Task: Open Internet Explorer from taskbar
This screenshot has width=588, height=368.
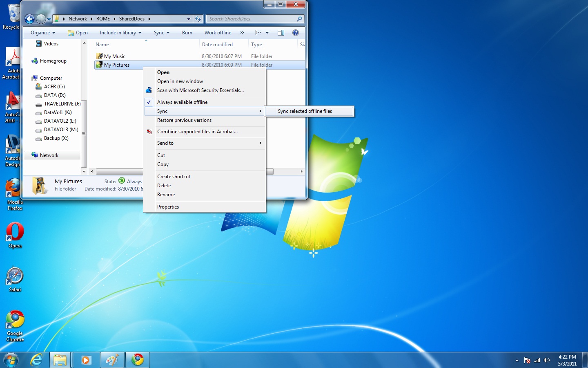Action: [37, 360]
